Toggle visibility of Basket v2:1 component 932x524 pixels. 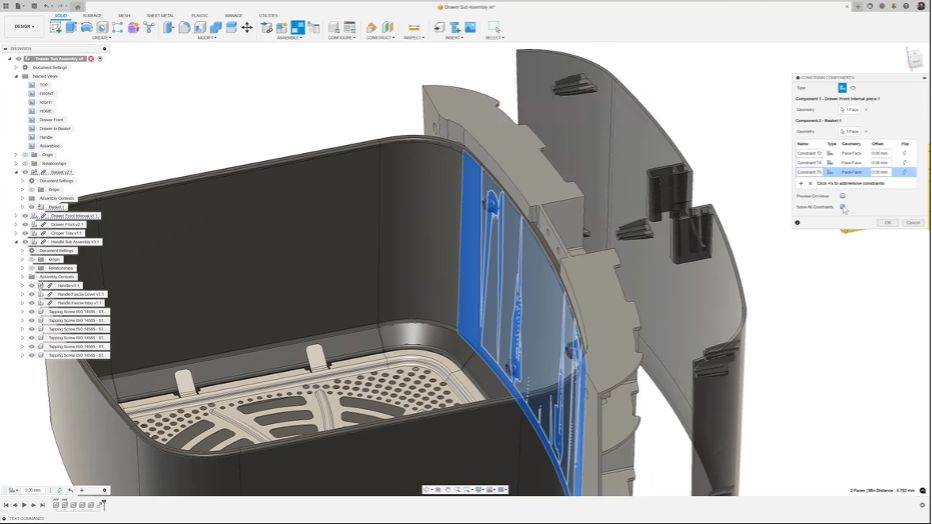tap(25, 172)
